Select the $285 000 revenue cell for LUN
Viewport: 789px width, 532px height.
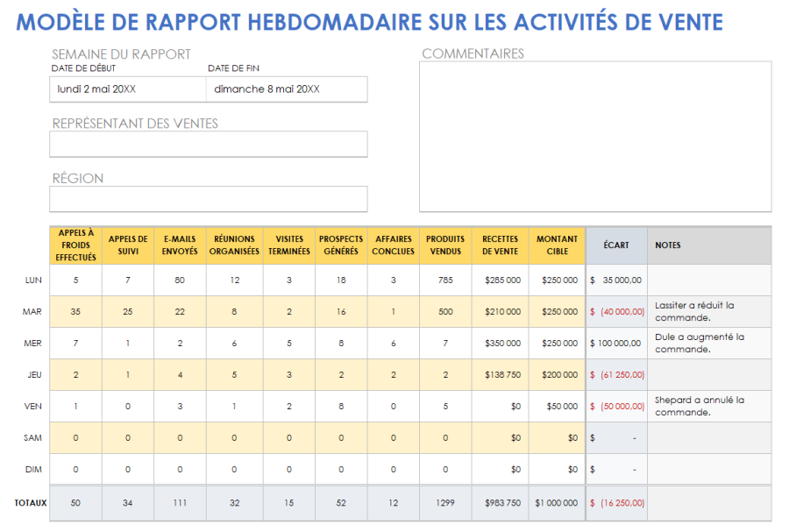tap(499, 280)
